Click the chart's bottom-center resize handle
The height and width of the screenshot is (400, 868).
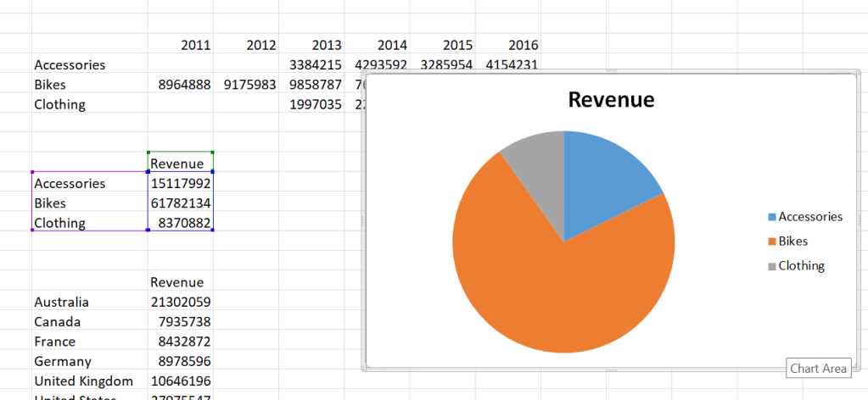pyautogui.click(x=610, y=370)
